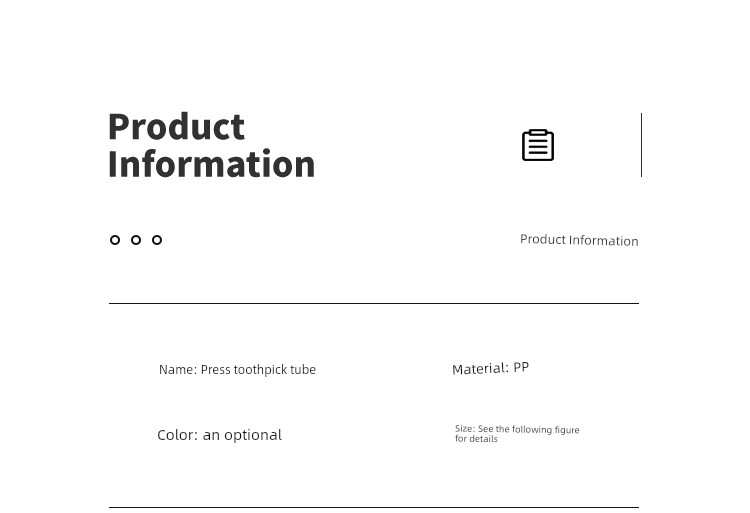Select the "Press toothpick tube" text
The image size is (750, 513).
258,370
